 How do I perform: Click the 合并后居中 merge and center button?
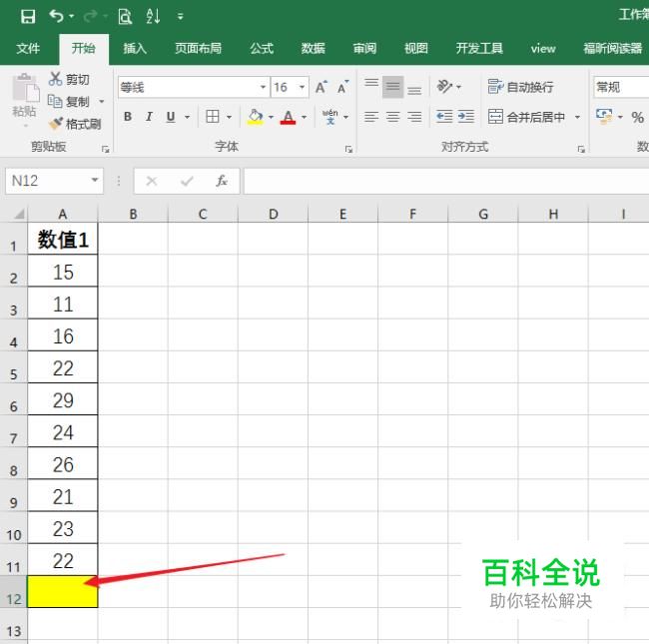click(x=526, y=117)
